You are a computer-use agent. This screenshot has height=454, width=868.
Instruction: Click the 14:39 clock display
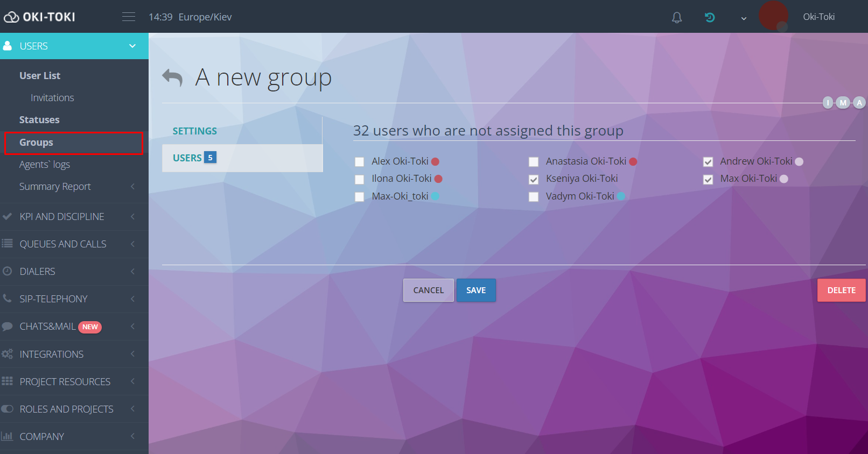(x=160, y=17)
